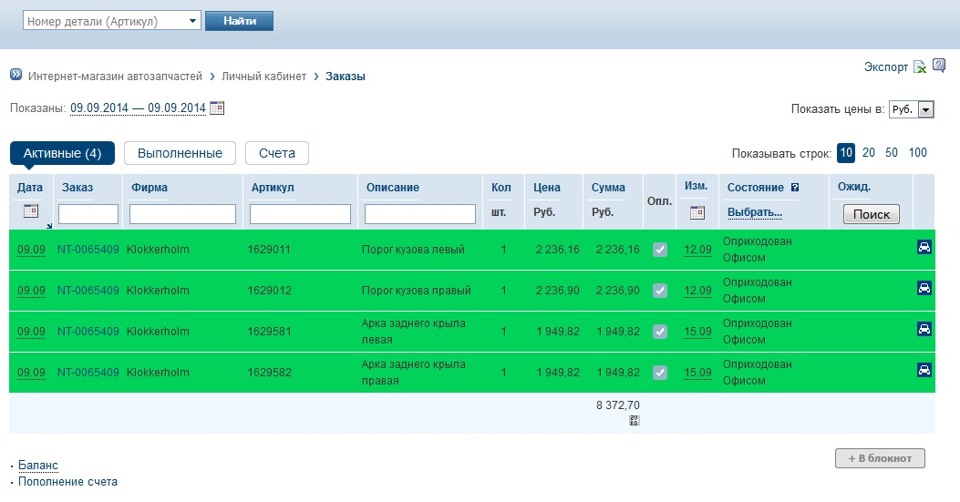Click the Найти search button
Viewport: 960px width, 502px height.
click(x=239, y=21)
